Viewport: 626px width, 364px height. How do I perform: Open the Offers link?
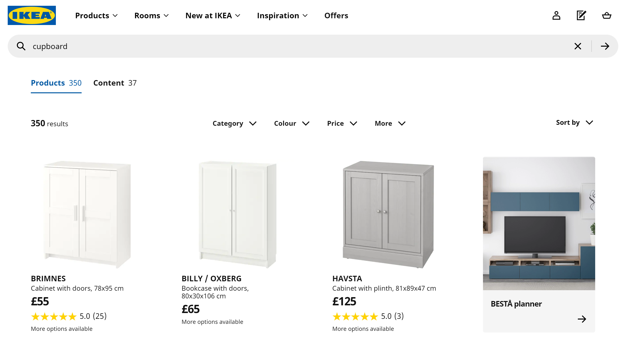(x=336, y=15)
